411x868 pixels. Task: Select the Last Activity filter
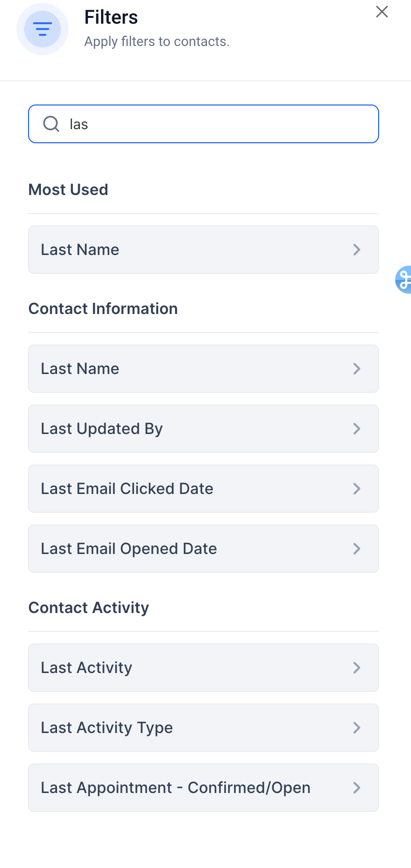coord(193,668)
